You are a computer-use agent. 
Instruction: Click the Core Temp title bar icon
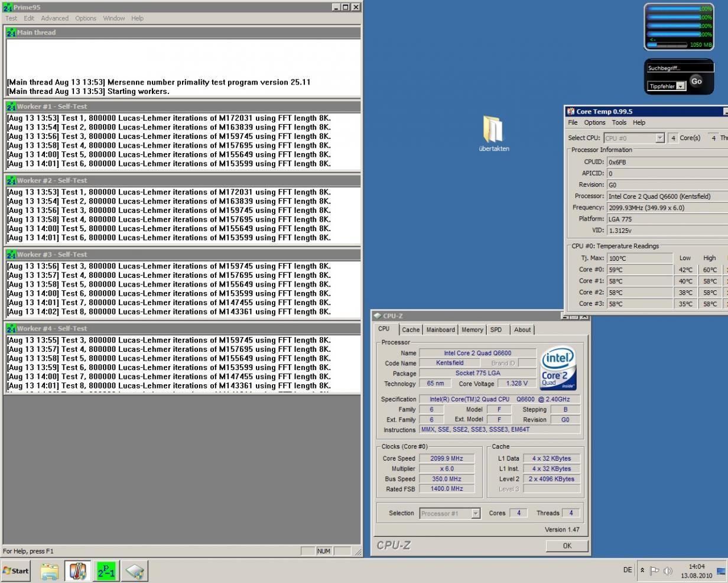tap(571, 111)
